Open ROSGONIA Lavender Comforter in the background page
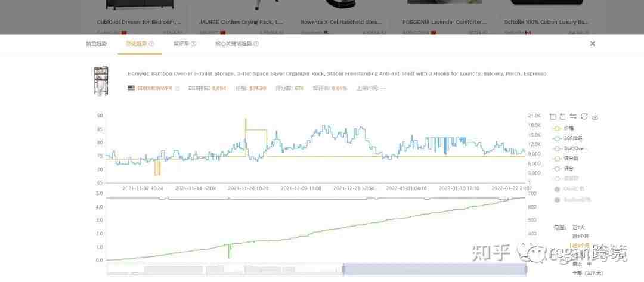 pyautogui.click(x=444, y=22)
